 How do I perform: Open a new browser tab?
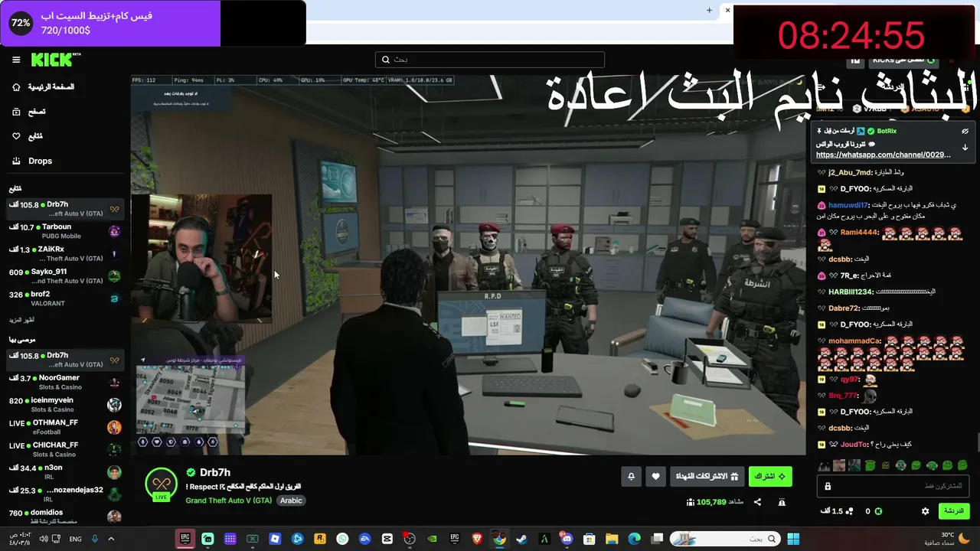click(709, 10)
